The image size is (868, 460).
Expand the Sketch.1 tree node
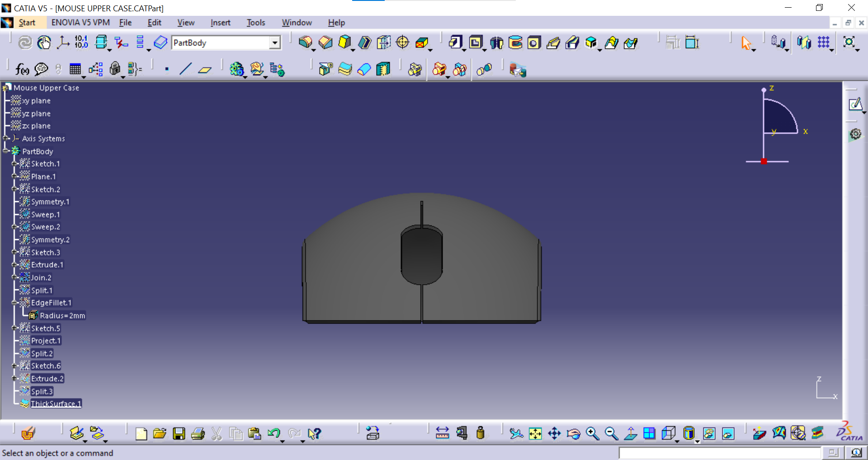pos(14,164)
